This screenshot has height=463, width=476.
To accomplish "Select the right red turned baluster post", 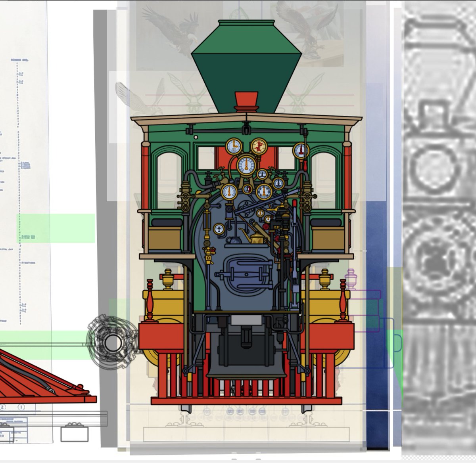I will pos(342,300).
